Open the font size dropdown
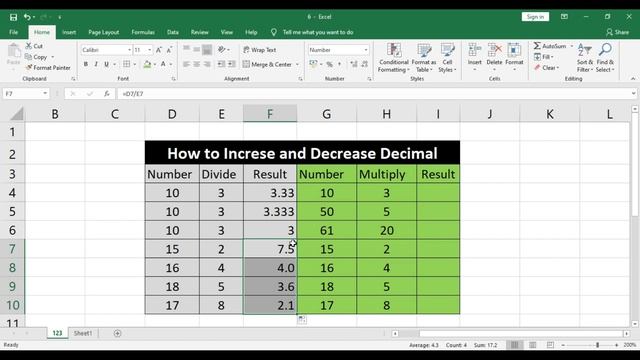Screen dimensions: 640x360 tap(149, 50)
